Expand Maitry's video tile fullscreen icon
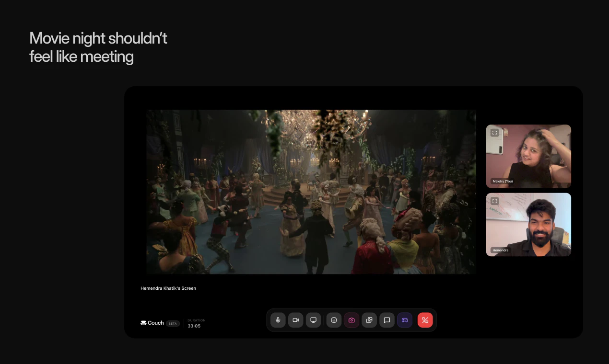609x364 pixels. tap(495, 133)
